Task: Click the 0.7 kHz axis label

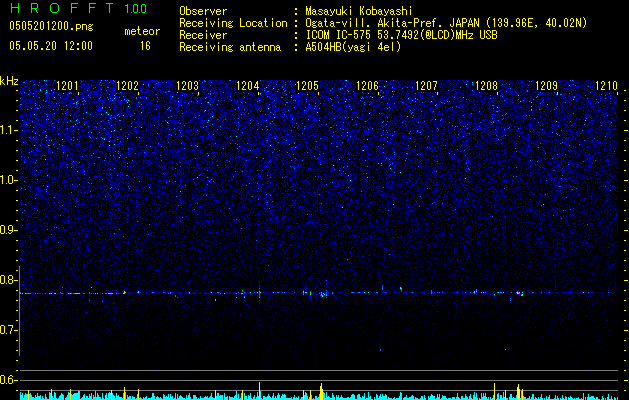Action: click(x=9, y=330)
